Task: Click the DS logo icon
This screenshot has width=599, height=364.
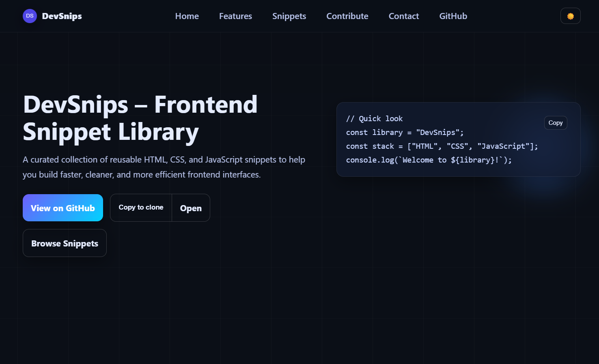Action: click(x=30, y=16)
